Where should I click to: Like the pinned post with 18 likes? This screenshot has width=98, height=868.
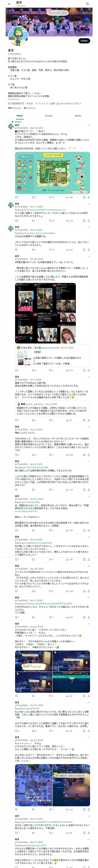click(50, 197)
